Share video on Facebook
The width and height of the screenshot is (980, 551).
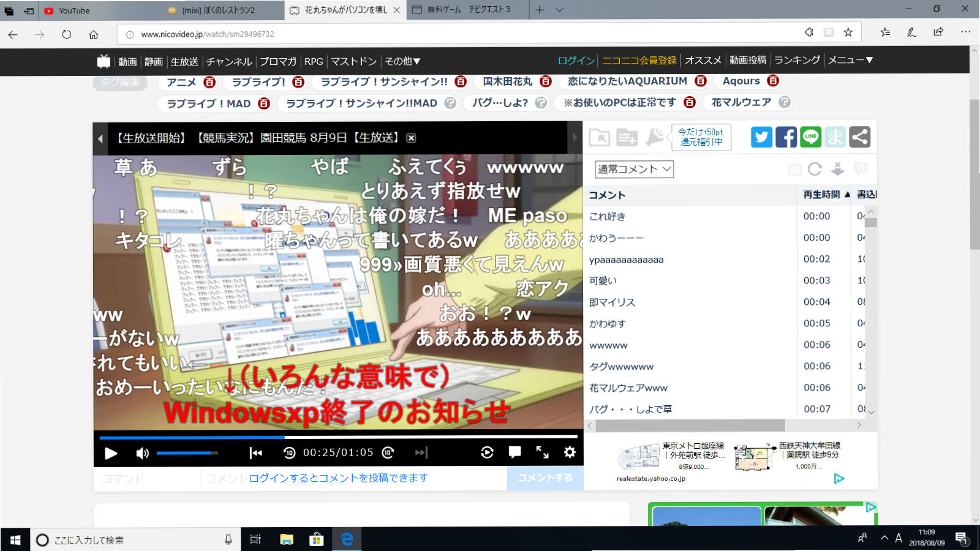coord(786,137)
